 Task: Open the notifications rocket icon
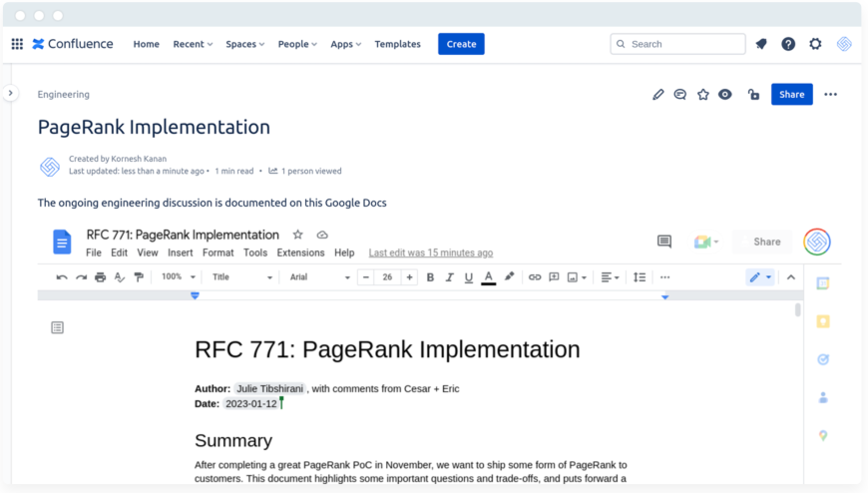click(x=761, y=44)
